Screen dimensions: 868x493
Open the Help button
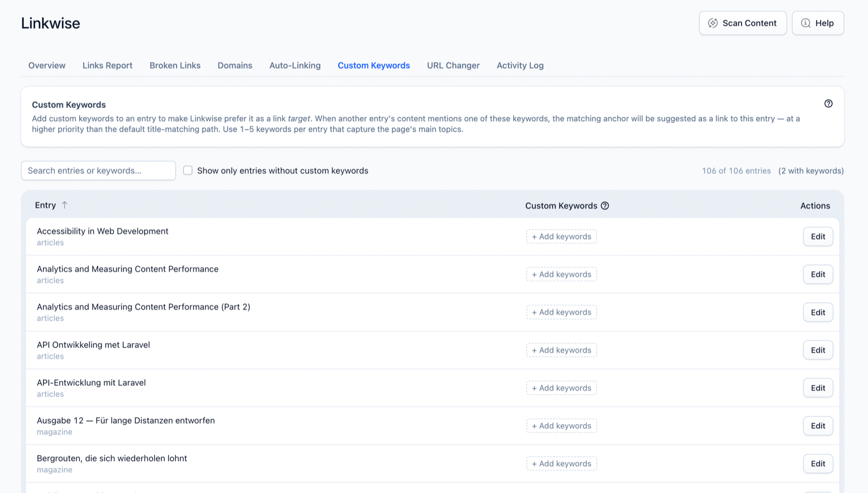tap(818, 23)
